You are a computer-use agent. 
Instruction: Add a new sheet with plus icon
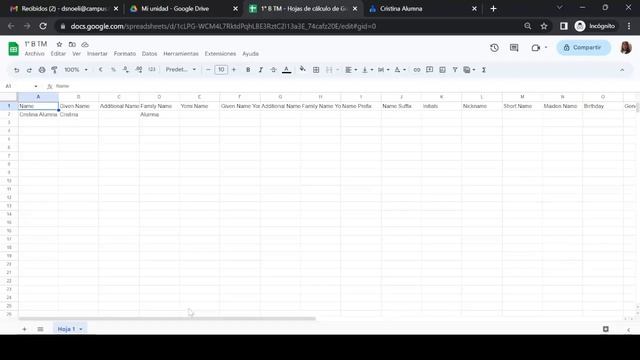(x=24, y=329)
